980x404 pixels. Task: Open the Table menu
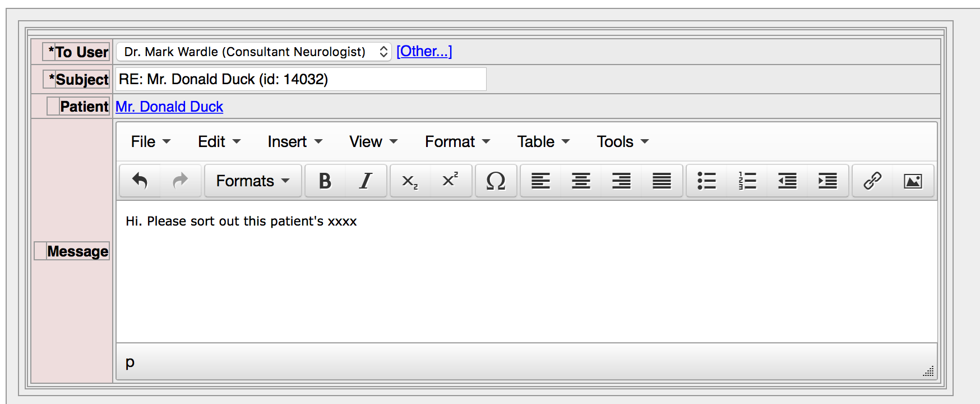[x=543, y=141]
